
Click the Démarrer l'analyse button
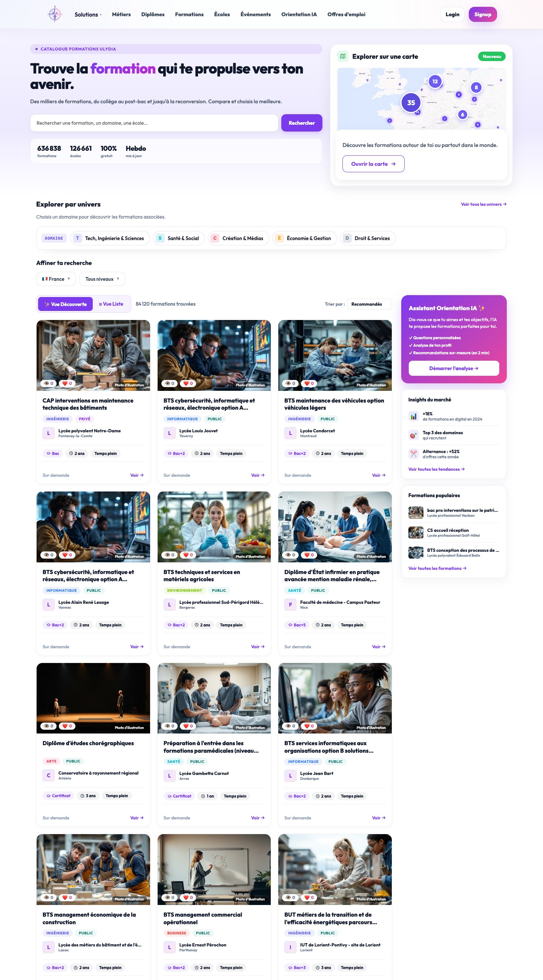click(x=454, y=368)
